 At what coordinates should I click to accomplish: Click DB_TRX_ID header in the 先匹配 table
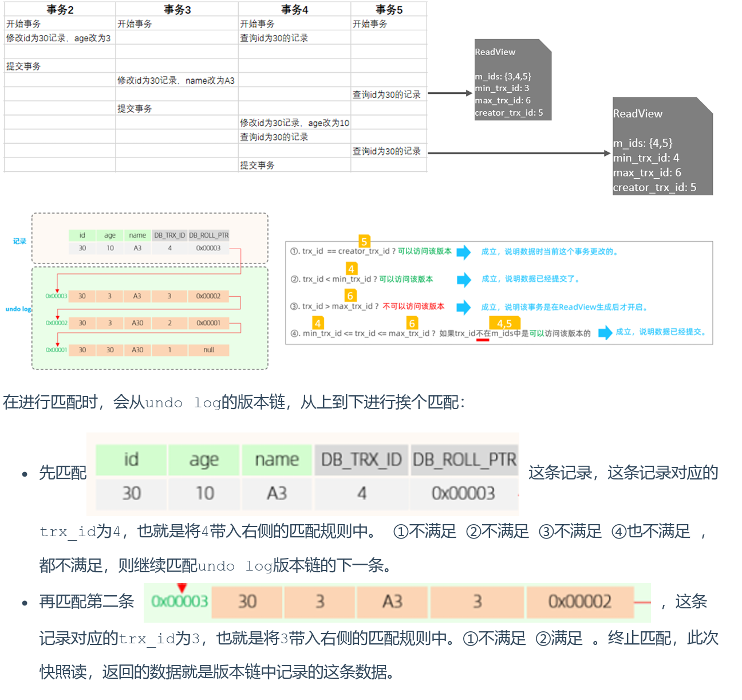tap(361, 459)
